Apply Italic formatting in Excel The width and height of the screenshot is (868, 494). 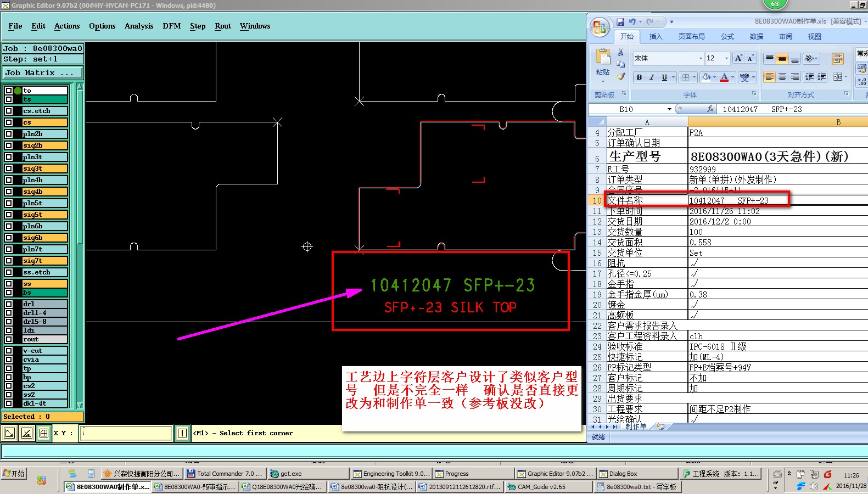(x=652, y=77)
